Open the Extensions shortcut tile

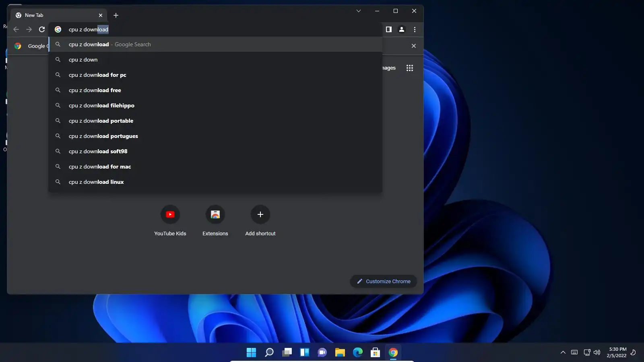[x=215, y=221]
